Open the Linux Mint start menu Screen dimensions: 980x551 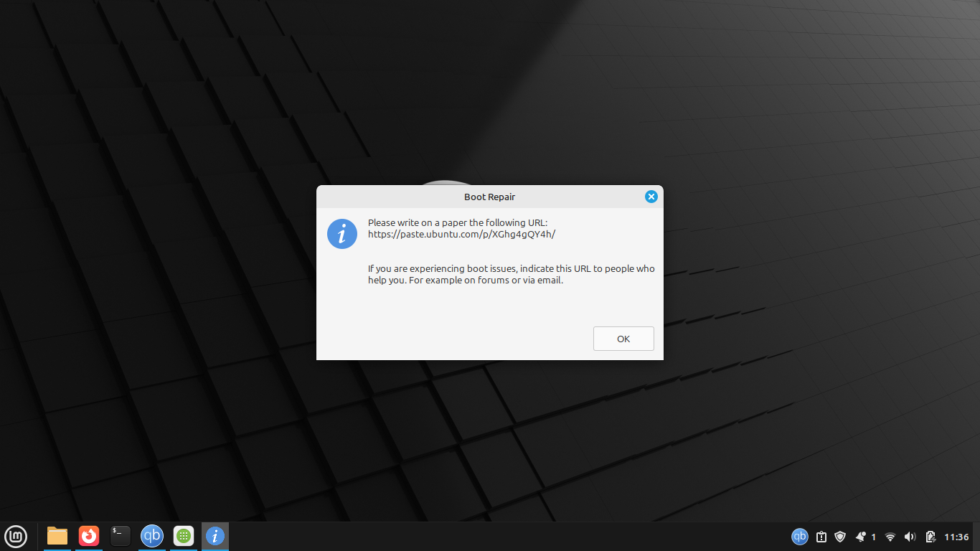click(x=16, y=536)
